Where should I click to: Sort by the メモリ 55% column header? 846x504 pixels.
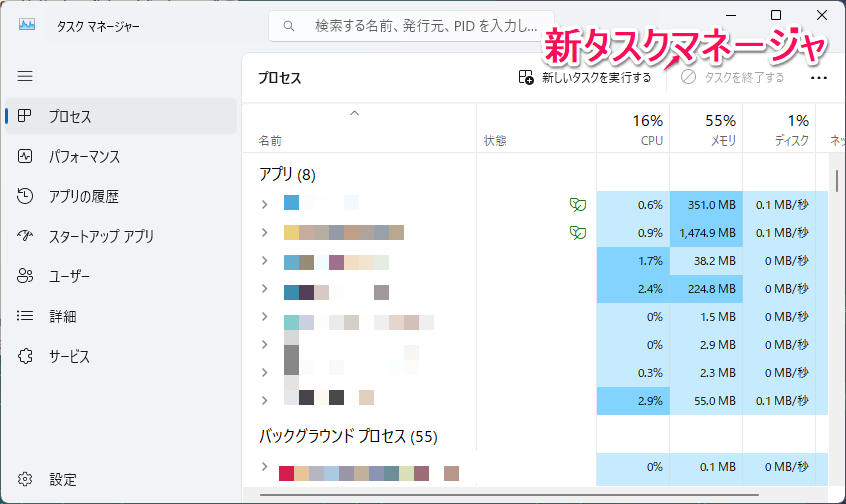[x=706, y=128]
